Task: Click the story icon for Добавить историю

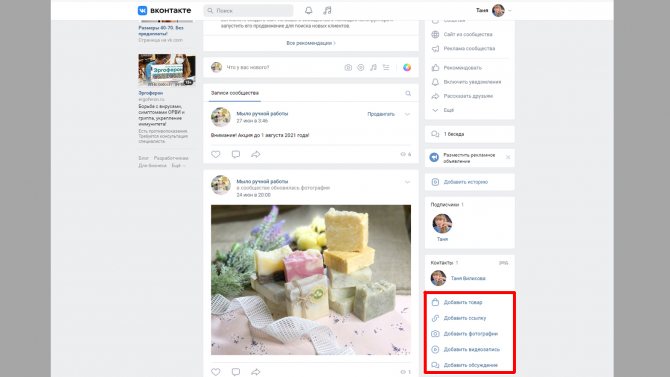Action: [435, 182]
